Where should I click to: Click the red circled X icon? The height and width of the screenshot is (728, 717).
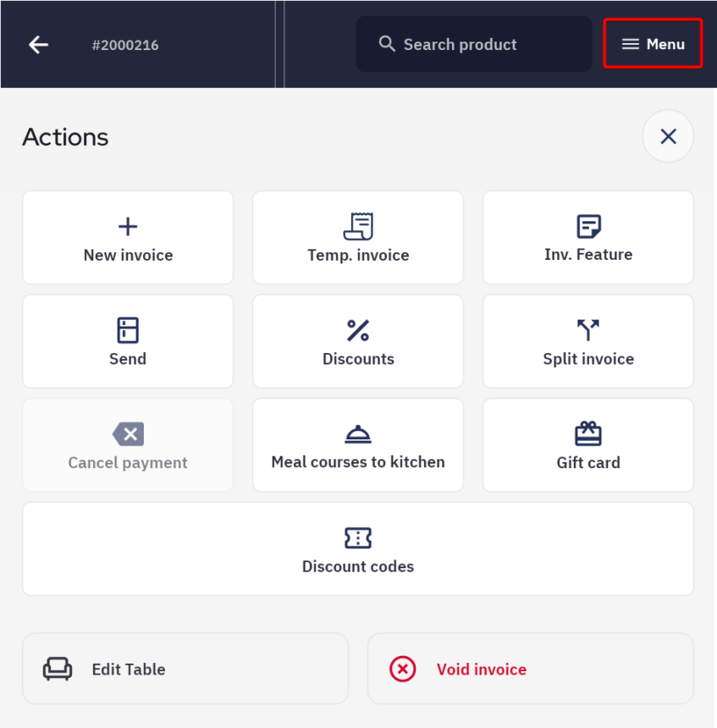pos(403,669)
